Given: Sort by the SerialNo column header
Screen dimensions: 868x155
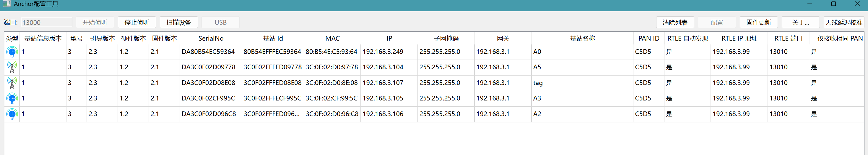Looking at the screenshot, I should tap(211, 39).
